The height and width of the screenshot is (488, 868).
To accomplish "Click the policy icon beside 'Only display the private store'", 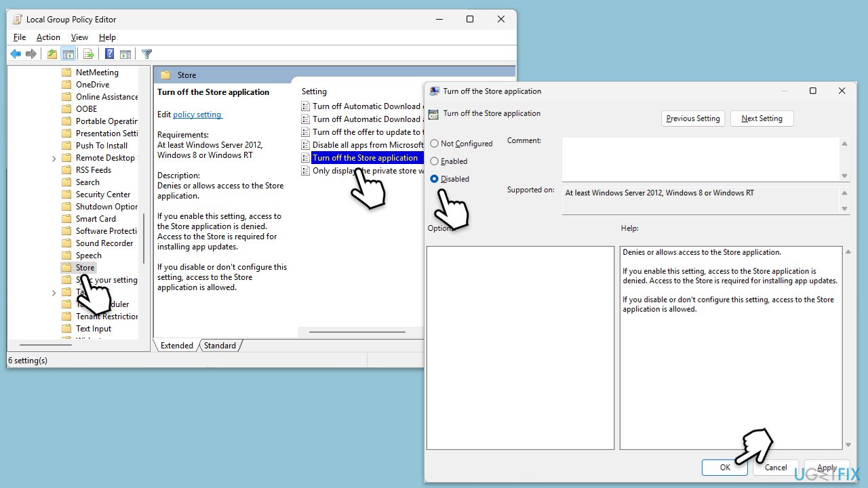I will tap(306, 171).
